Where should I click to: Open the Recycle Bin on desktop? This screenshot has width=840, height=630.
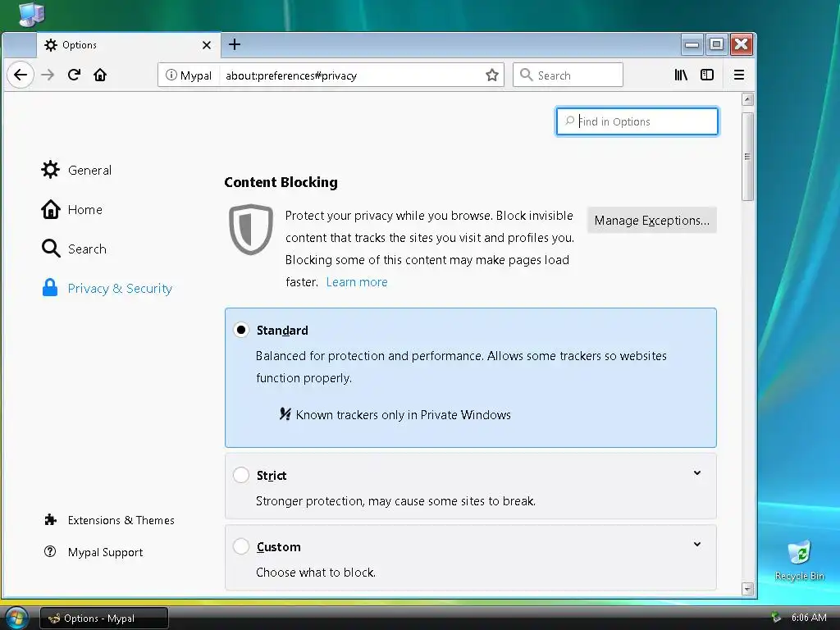[799, 559]
